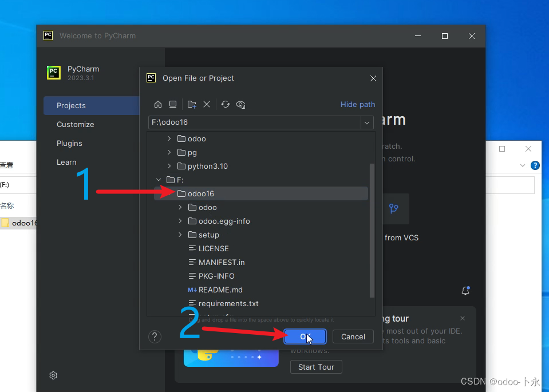The width and height of the screenshot is (549, 392).
Task: Expand the python3.10 folder
Action: point(169,166)
